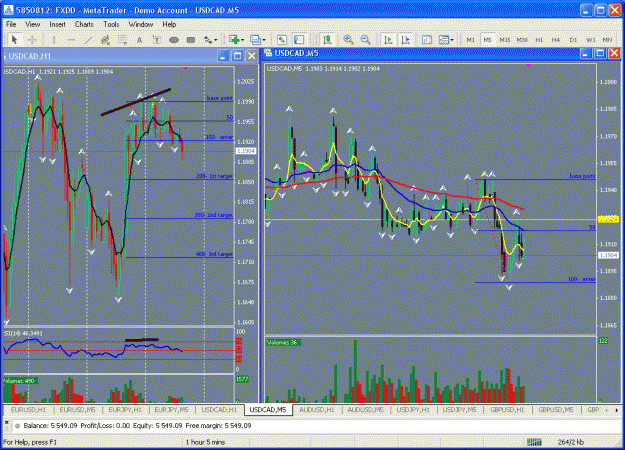Open the Help menu

pyautogui.click(x=169, y=24)
